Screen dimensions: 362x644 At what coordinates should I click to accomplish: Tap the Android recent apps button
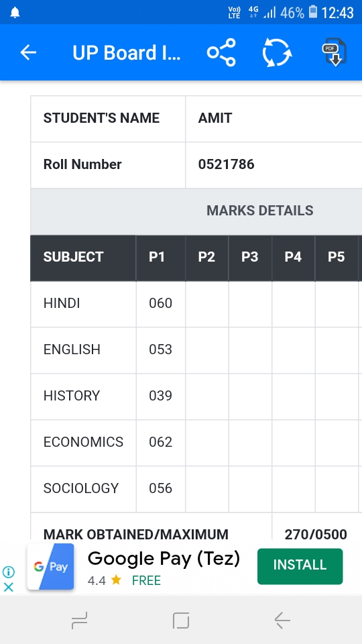pyautogui.click(x=79, y=620)
